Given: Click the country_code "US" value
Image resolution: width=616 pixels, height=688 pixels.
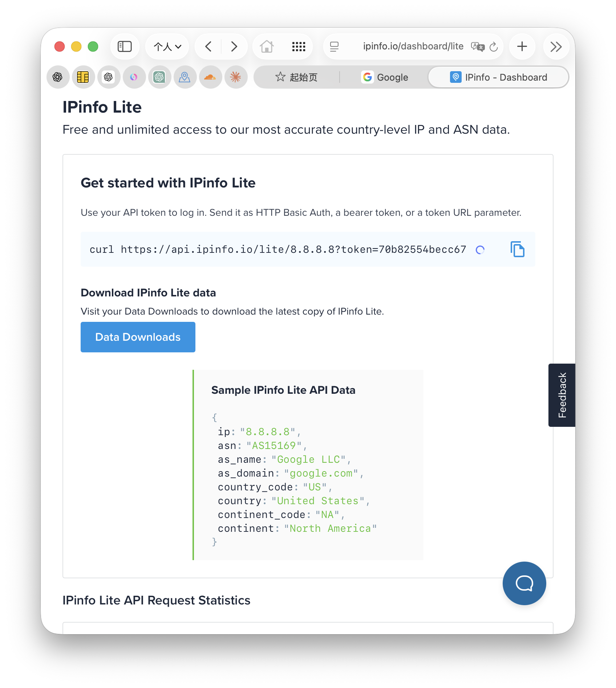Looking at the screenshot, I should point(315,487).
